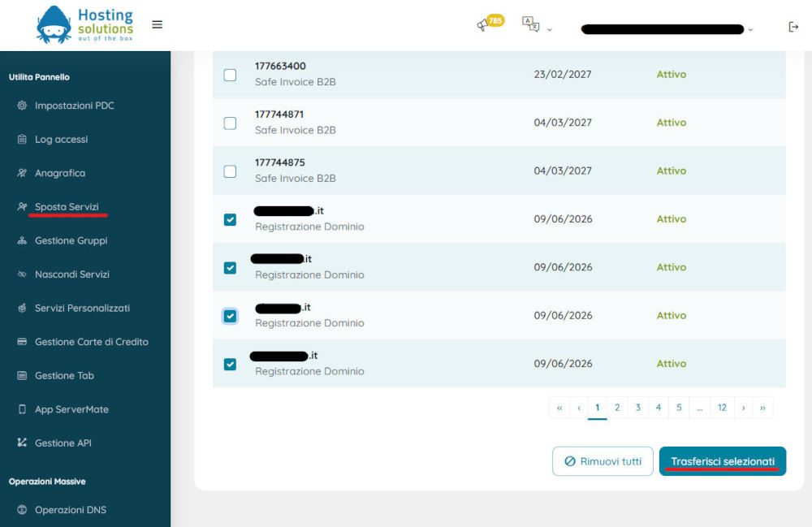812x527 pixels.
Task: Click service number 177744875
Action: point(279,162)
